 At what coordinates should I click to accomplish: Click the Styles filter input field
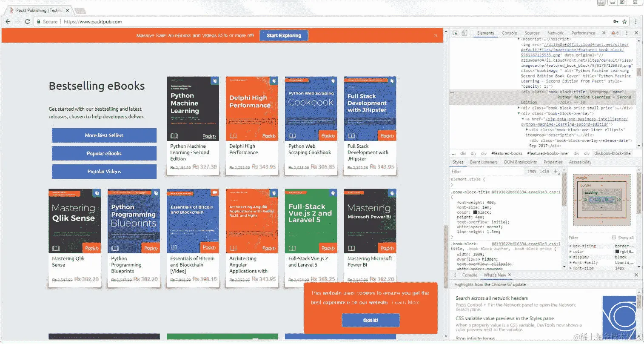click(x=487, y=171)
